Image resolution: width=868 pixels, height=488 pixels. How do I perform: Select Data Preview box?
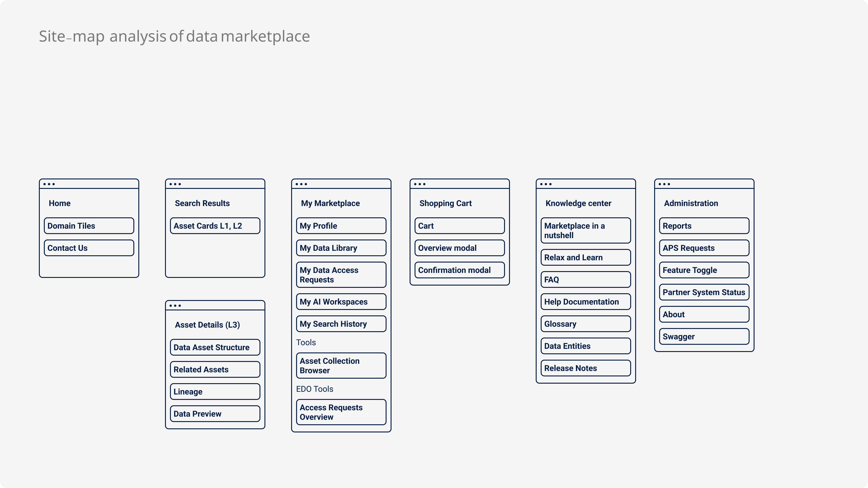pos(215,414)
